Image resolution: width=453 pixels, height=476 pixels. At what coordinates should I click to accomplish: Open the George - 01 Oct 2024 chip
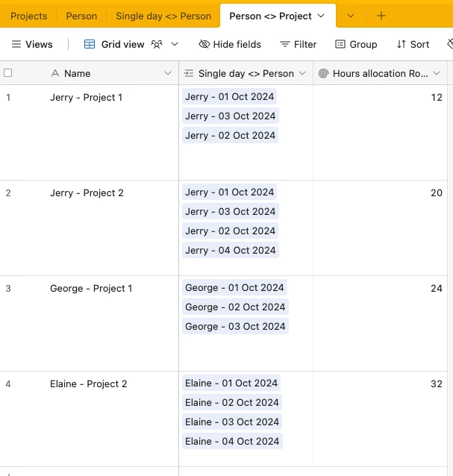coord(234,287)
